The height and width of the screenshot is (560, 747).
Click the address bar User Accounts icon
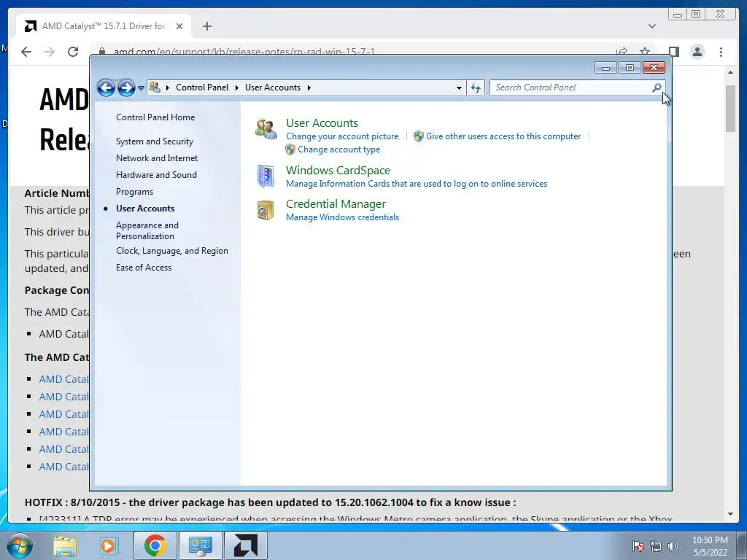pos(155,87)
